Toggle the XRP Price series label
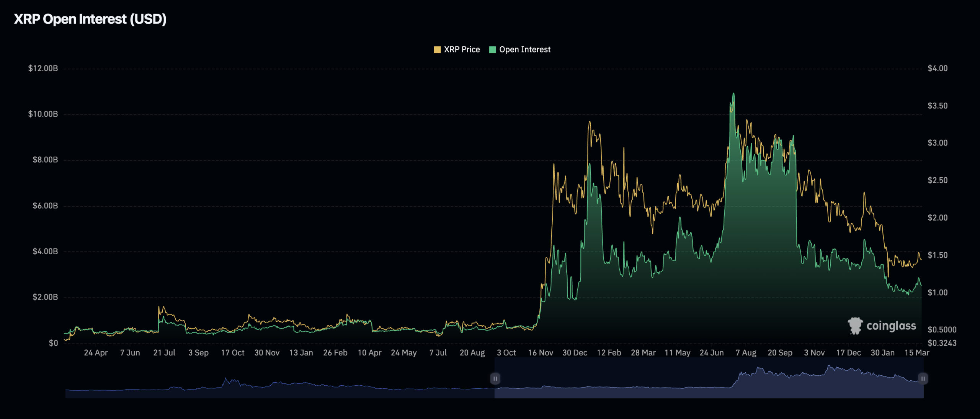The width and height of the screenshot is (980, 419). coord(462,49)
